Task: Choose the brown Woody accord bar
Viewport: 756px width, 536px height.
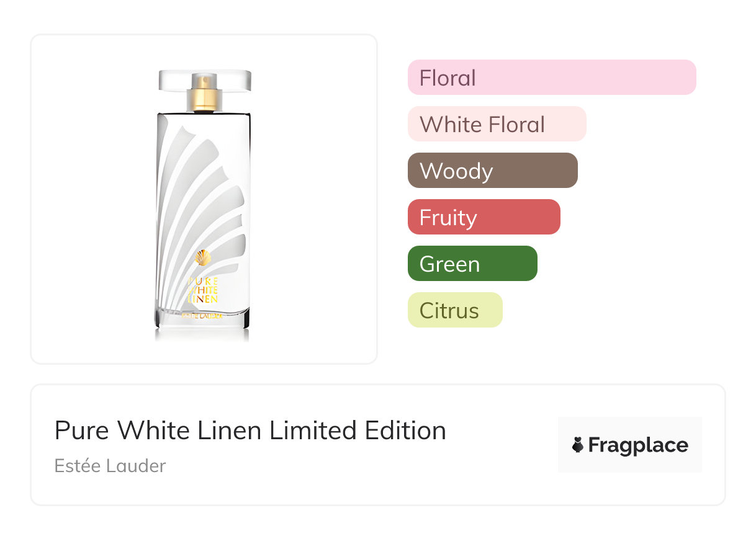Action: (x=492, y=171)
